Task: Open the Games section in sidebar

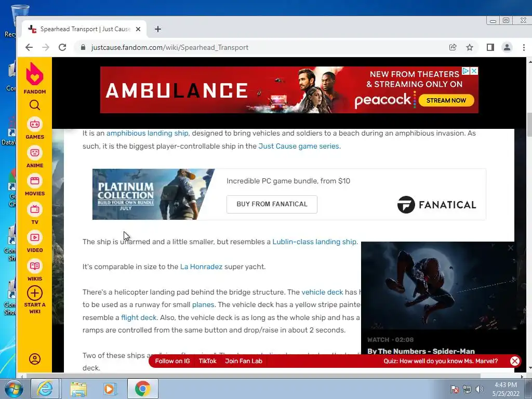Action: tap(35, 129)
